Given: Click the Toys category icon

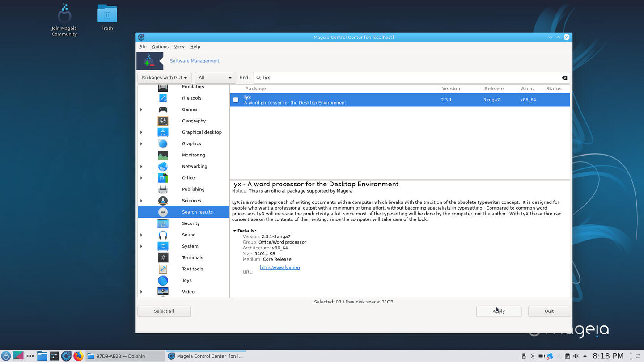Looking at the screenshot, I should coord(163,280).
